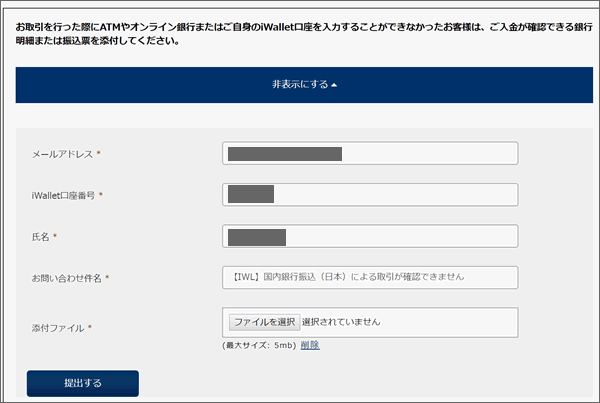
Task: Submit the form with 提出する button
Action: (83, 383)
